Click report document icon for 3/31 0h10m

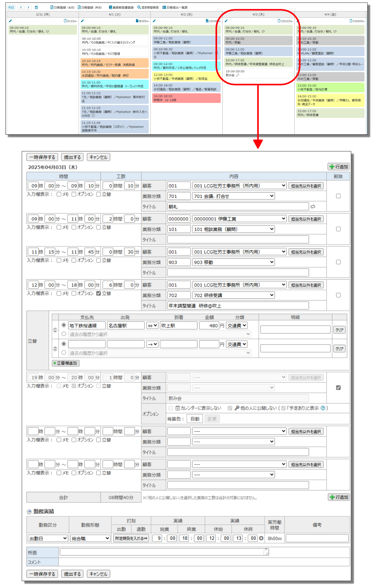point(65,21)
